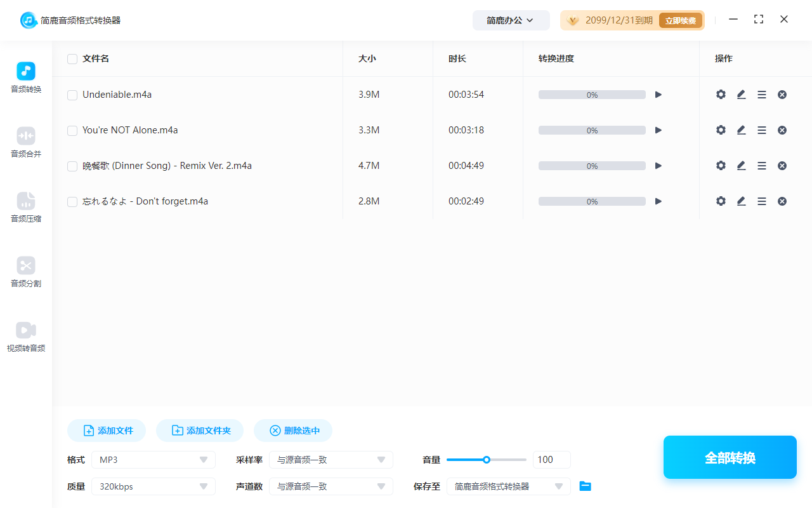Check the checkbox next to Undeniable.m4a
This screenshot has height=508, width=812.
point(72,95)
